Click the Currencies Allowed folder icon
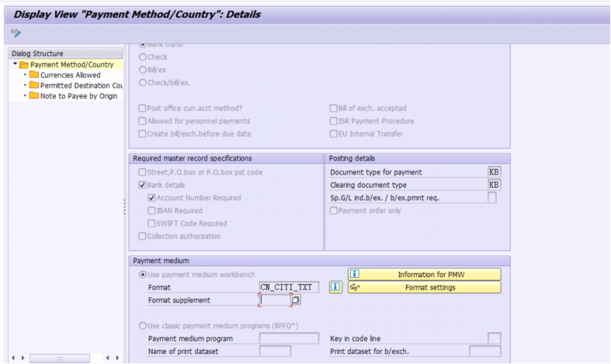611x364 pixels. 34,75
